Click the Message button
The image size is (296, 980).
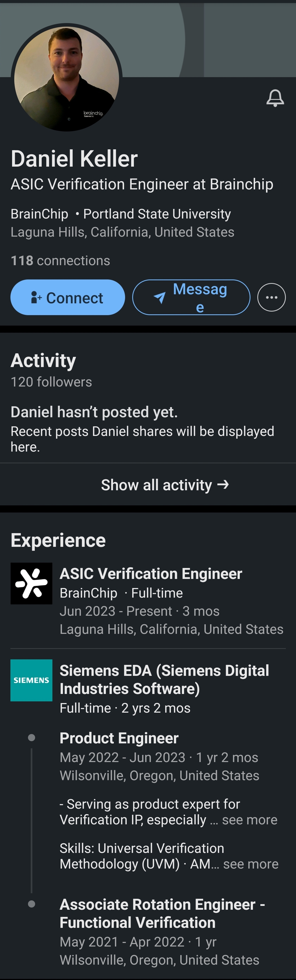pyautogui.click(x=191, y=298)
